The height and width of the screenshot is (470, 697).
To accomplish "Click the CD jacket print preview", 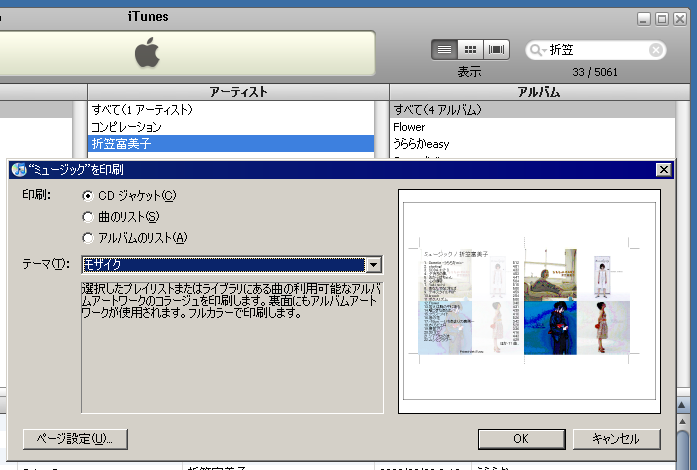I will (529, 301).
